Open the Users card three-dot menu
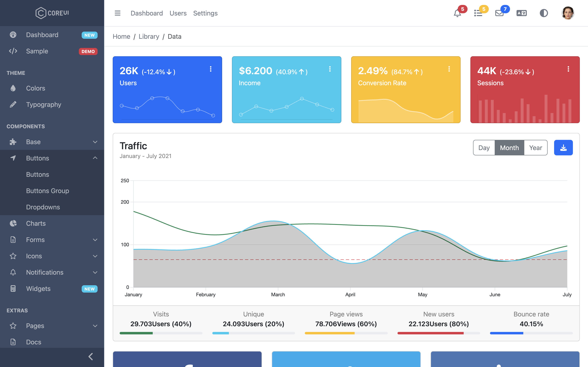The width and height of the screenshot is (588, 367). [211, 69]
